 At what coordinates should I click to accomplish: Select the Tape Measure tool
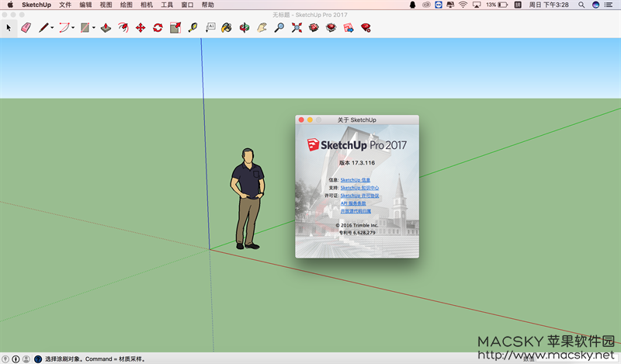click(x=193, y=28)
